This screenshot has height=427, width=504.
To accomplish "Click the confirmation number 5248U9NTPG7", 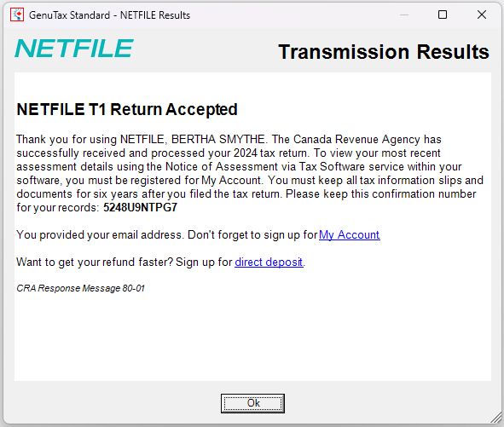I will (140, 208).
